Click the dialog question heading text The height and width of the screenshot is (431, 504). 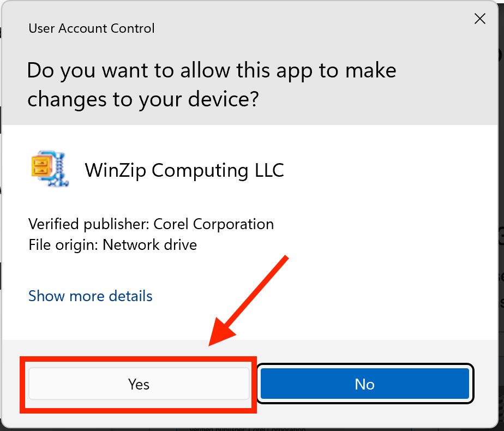(x=211, y=85)
